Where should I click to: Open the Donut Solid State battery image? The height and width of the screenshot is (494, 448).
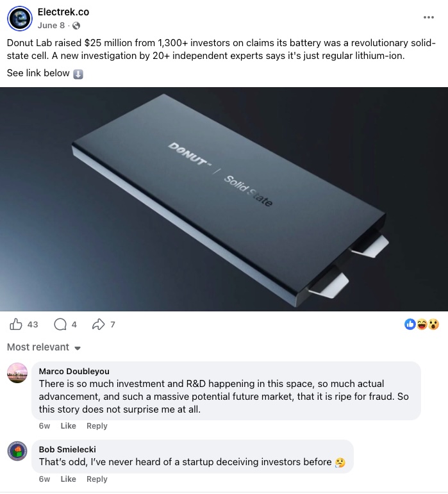[x=224, y=199]
